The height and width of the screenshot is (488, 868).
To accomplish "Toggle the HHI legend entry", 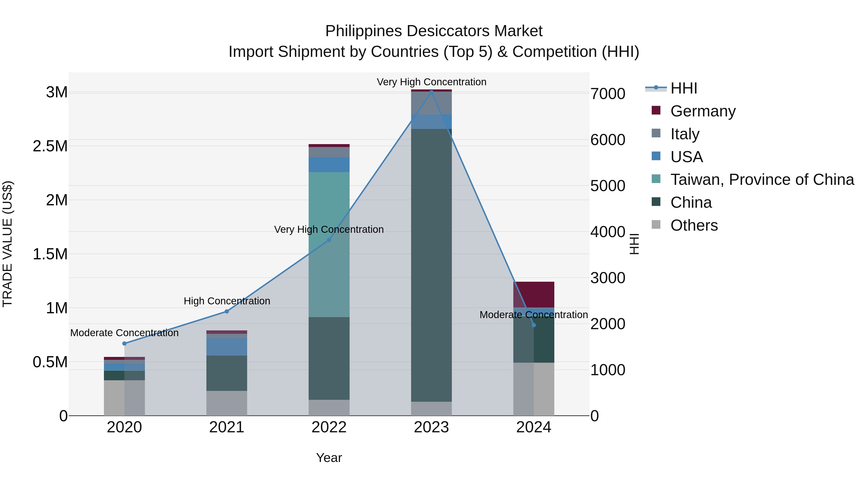I will [x=671, y=88].
